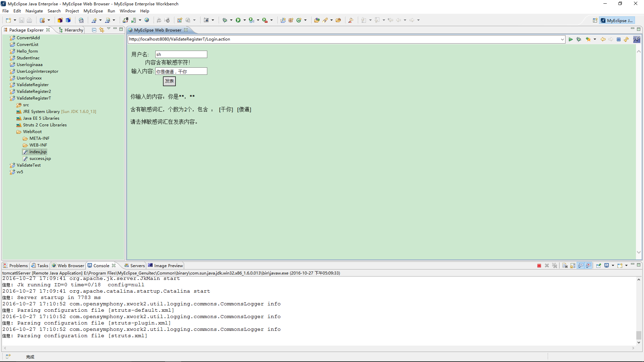Select the WEB-INF folder
The height and width of the screenshot is (362, 644).
35,145
